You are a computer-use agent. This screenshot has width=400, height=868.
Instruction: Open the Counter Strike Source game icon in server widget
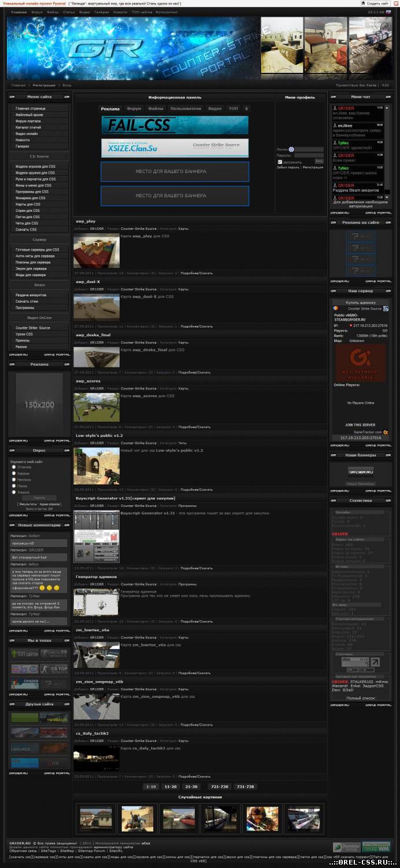click(386, 308)
